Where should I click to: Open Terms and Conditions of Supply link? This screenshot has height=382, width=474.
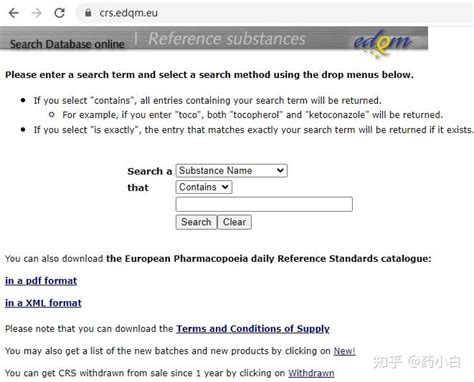pos(253,329)
